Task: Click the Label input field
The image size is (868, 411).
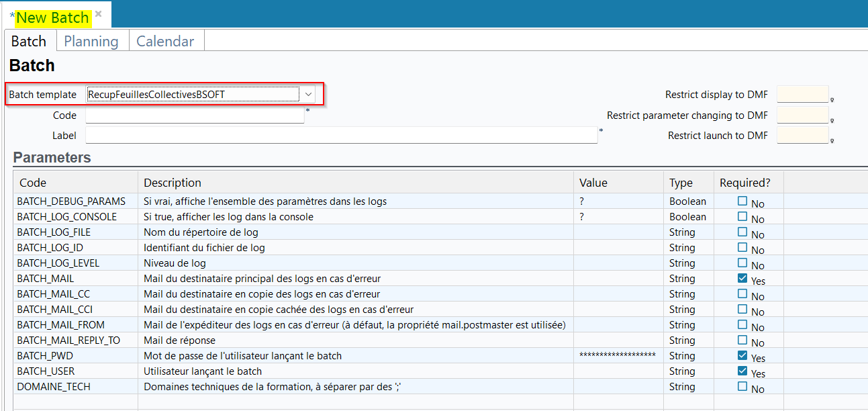Action: (x=341, y=136)
